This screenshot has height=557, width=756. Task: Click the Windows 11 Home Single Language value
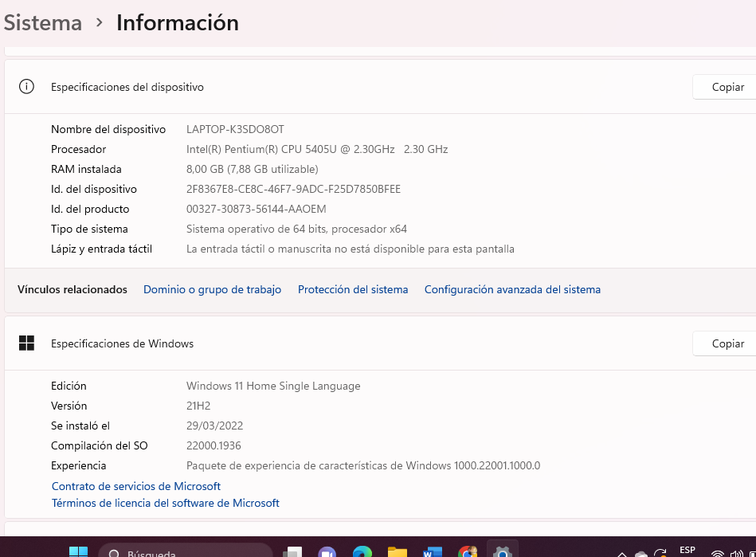point(273,386)
